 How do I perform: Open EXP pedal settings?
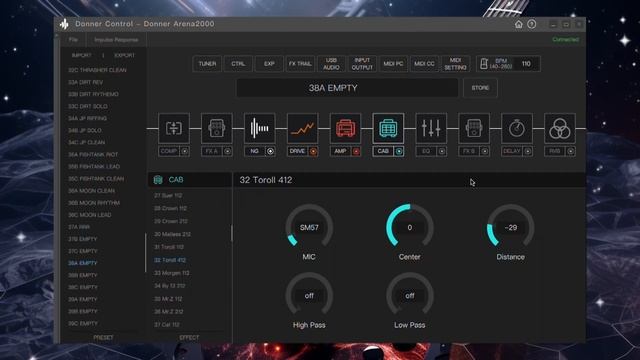[269, 64]
